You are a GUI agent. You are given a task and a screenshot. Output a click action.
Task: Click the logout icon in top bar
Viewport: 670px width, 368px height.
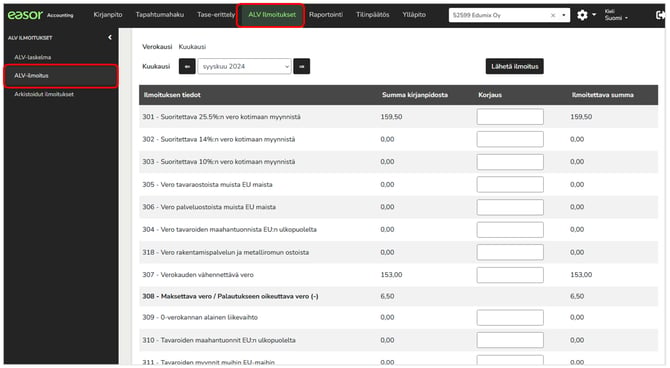click(x=660, y=15)
